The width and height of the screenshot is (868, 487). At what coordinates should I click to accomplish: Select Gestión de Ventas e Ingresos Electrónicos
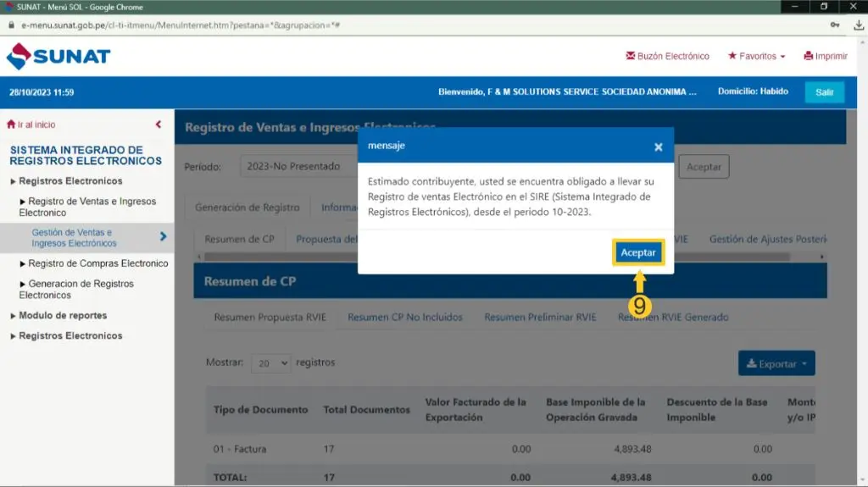point(74,238)
